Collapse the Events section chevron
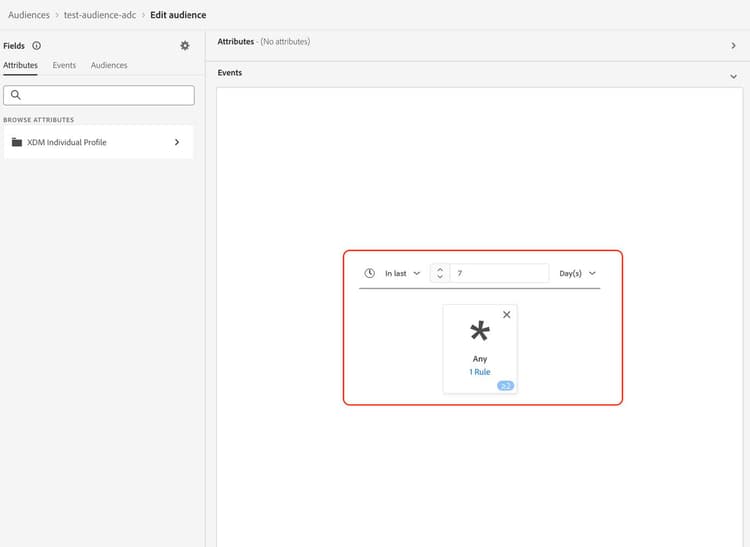750x547 pixels. 733,77
